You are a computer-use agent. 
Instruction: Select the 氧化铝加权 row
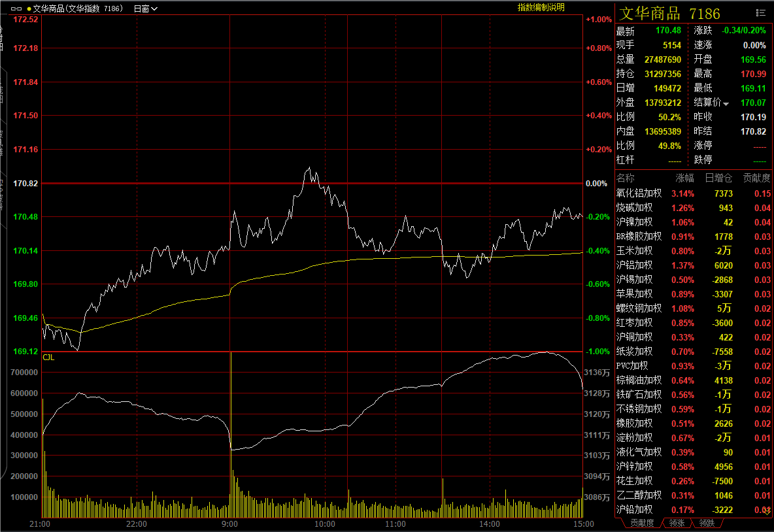click(694, 193)
